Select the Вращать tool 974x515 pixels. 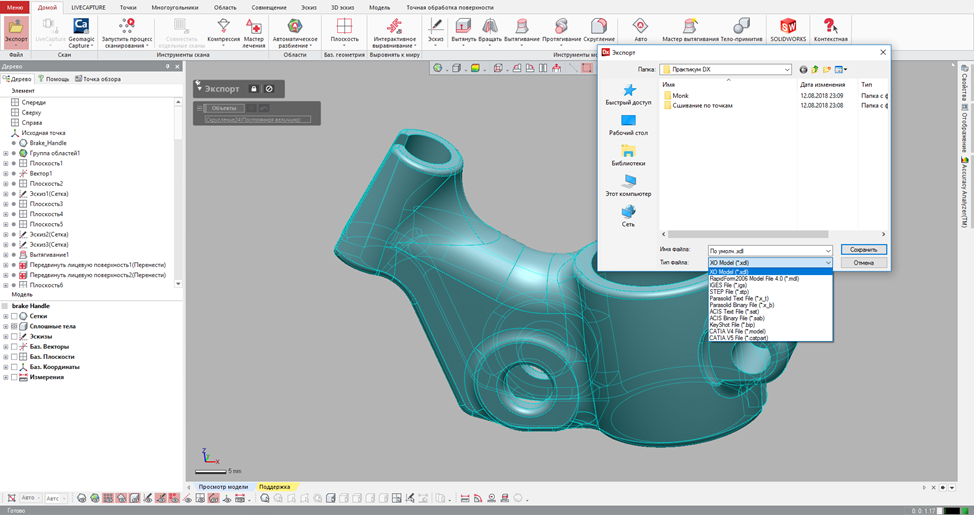point(489,30)
